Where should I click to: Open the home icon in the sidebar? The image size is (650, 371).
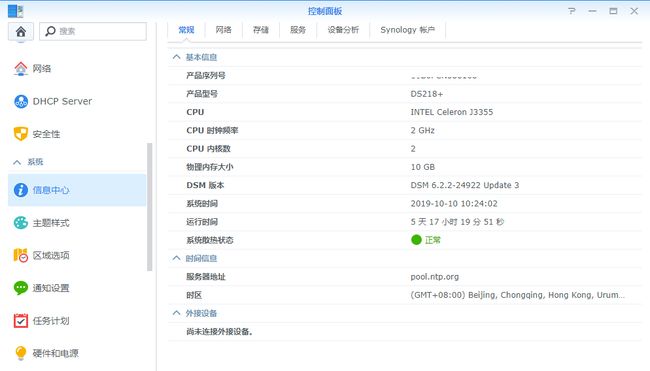(x=21, y=32)
